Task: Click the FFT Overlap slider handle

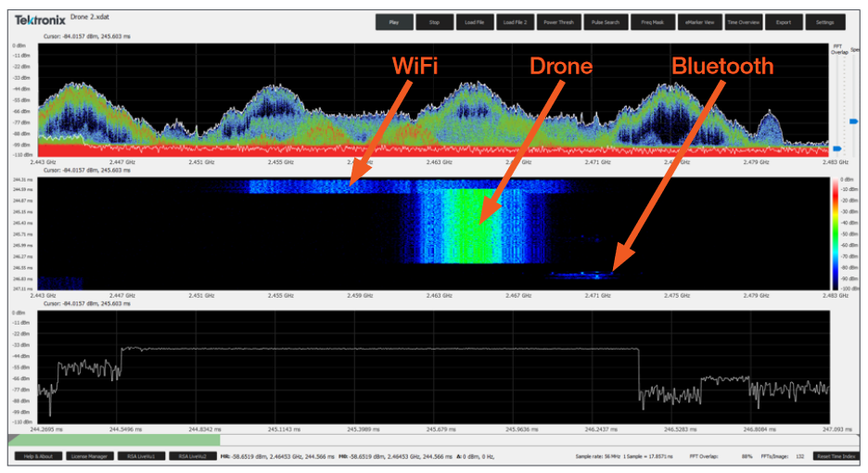Action: coord(836,148)
